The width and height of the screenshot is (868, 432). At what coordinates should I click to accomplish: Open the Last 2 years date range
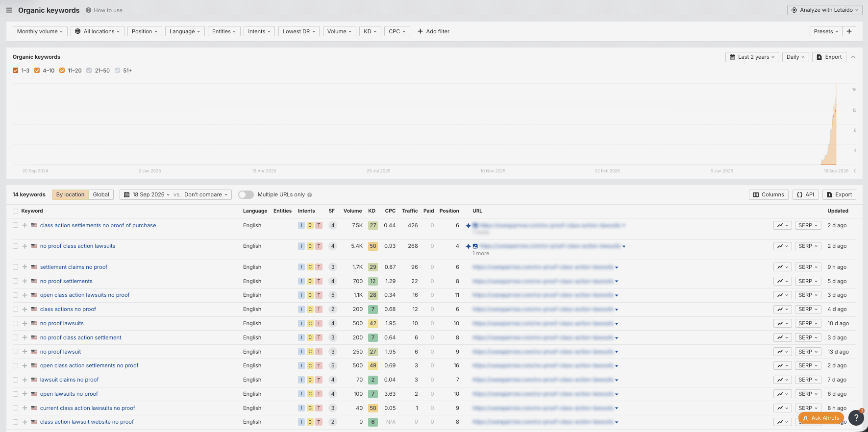coord(752,57)
